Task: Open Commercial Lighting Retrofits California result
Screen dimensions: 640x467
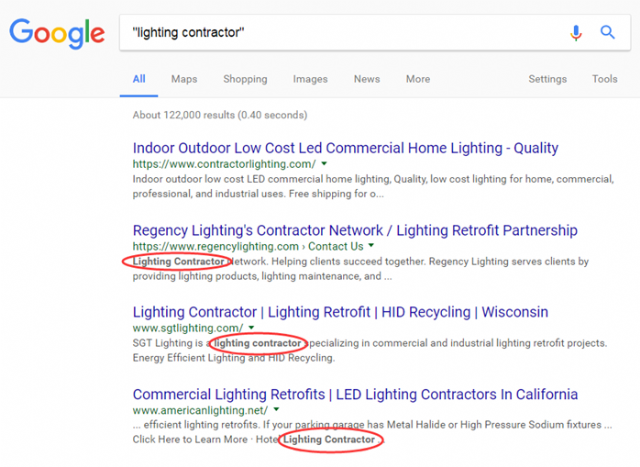Action: point(355,394)
